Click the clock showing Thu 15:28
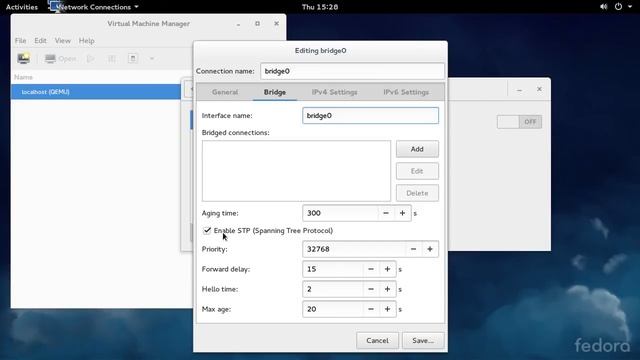This screenshot has height=360, width=640. point(320,7)
